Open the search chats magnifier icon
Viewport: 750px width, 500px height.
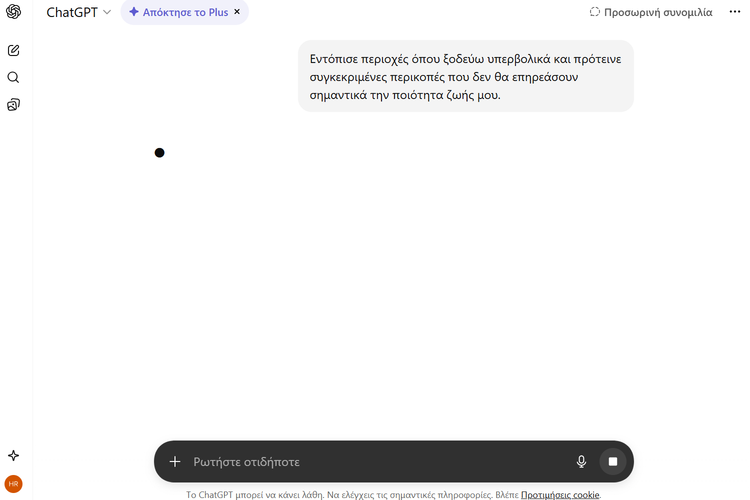14,77
